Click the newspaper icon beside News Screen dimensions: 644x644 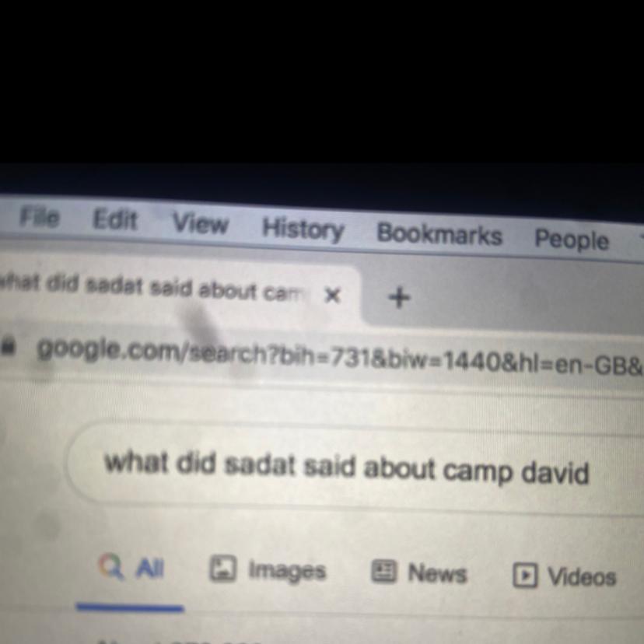point(383,572)
